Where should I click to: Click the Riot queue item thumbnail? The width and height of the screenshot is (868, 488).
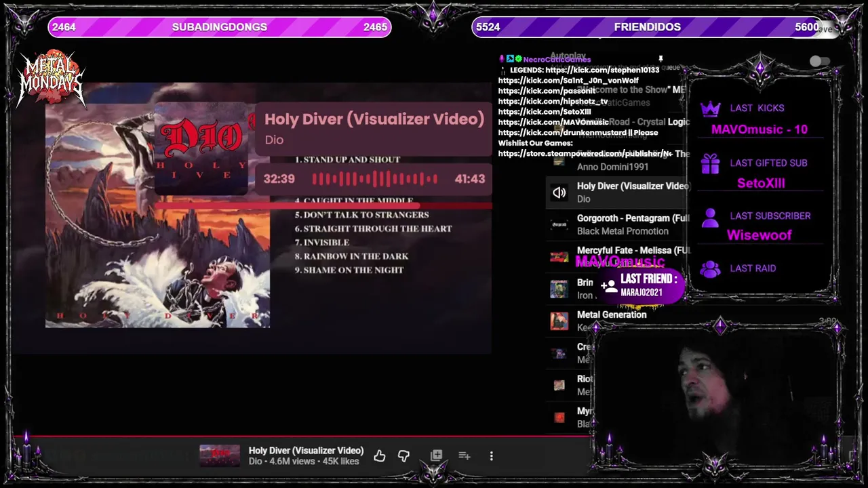coord(559,385)
